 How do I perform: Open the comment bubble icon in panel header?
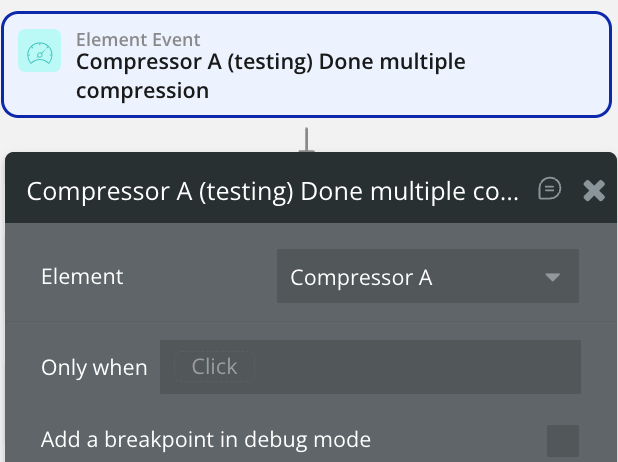(x=549, y=188)
